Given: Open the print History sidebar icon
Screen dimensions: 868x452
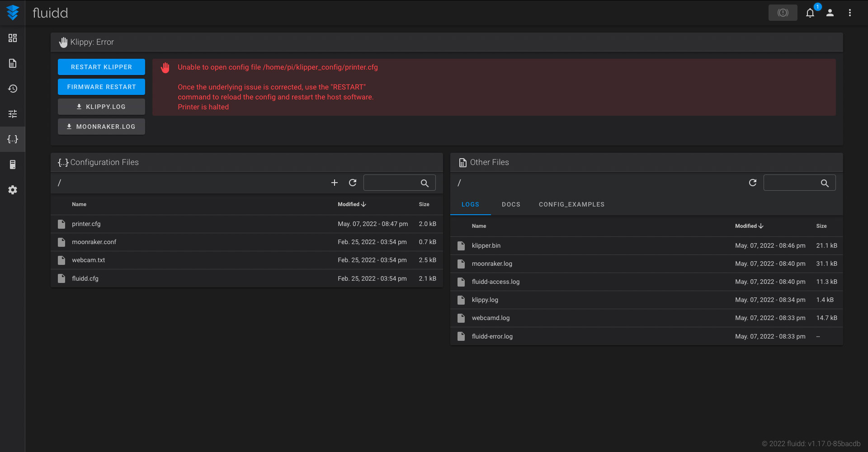Looking at the screenshot, I should (x=13, y=89).
